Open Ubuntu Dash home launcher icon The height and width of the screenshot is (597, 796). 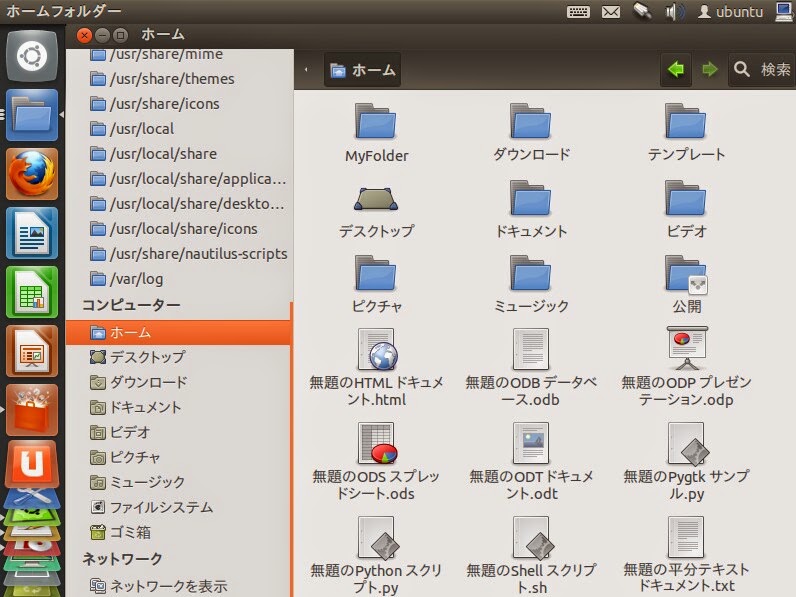point(31,56)
